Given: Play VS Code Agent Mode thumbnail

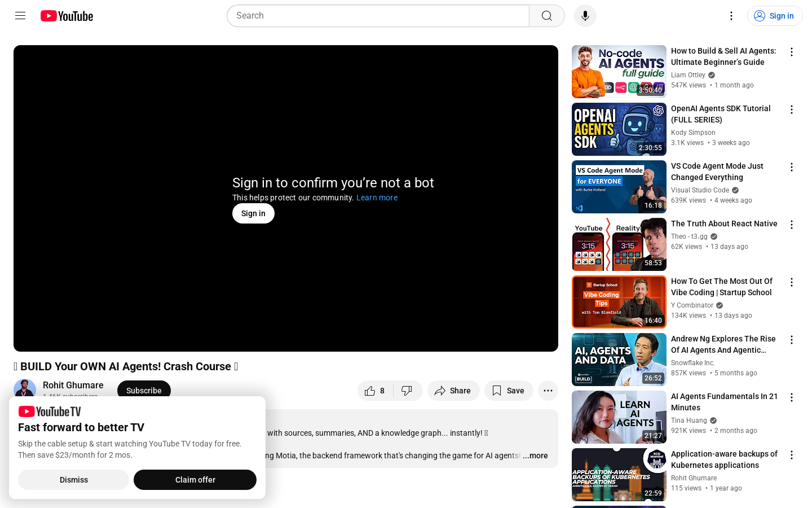Looking at the screenshot, I should tap(619, 187).
